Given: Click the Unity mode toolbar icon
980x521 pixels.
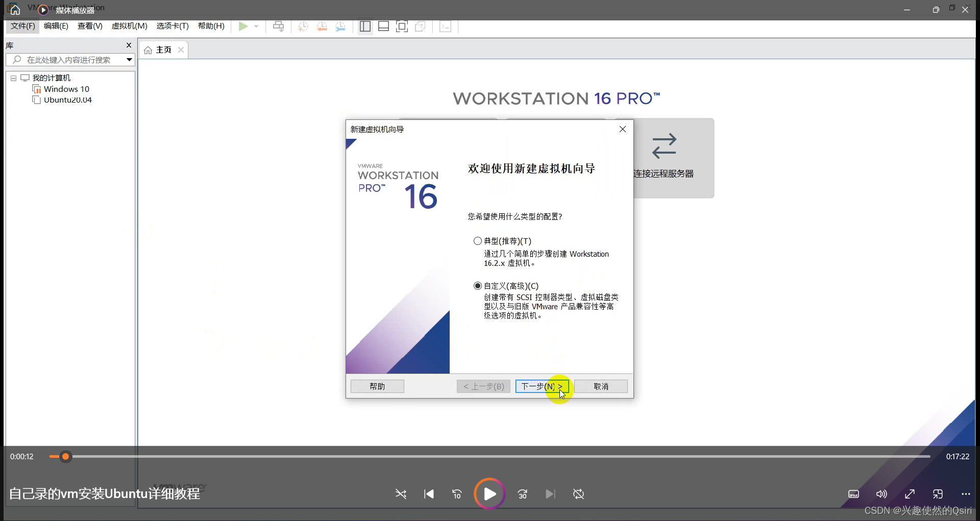Looking at the screenshot, I should point(421,26).
